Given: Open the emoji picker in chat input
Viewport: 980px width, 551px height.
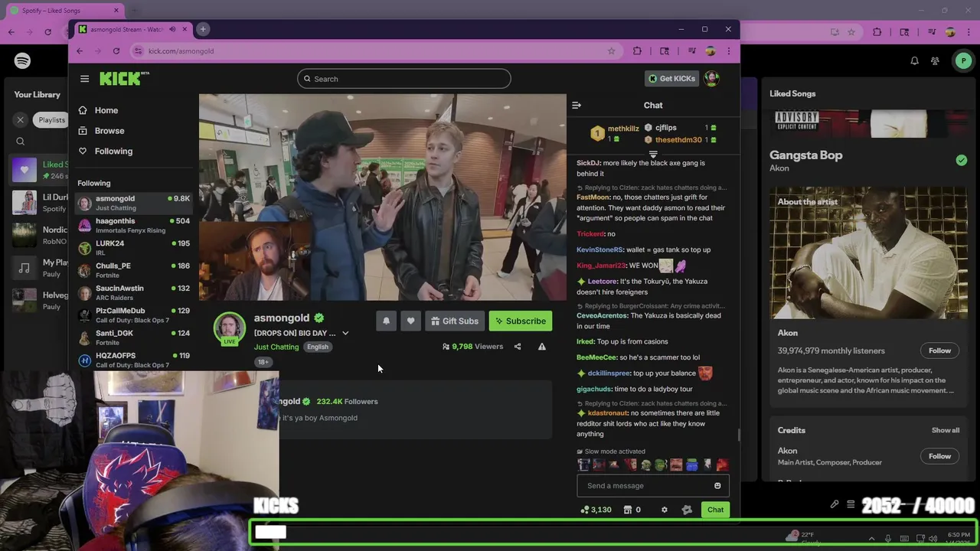Looking at the screenshot, I should [717, 486].
